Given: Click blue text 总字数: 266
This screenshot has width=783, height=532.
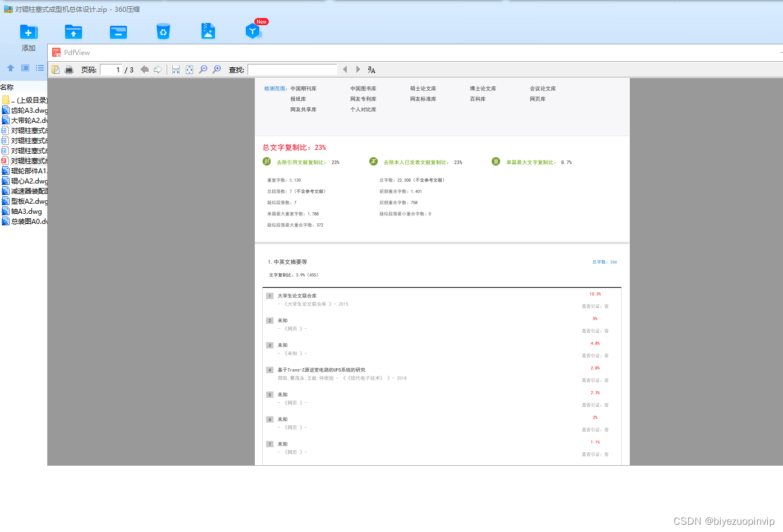Looking at the screenshot, I should [605, 262].
